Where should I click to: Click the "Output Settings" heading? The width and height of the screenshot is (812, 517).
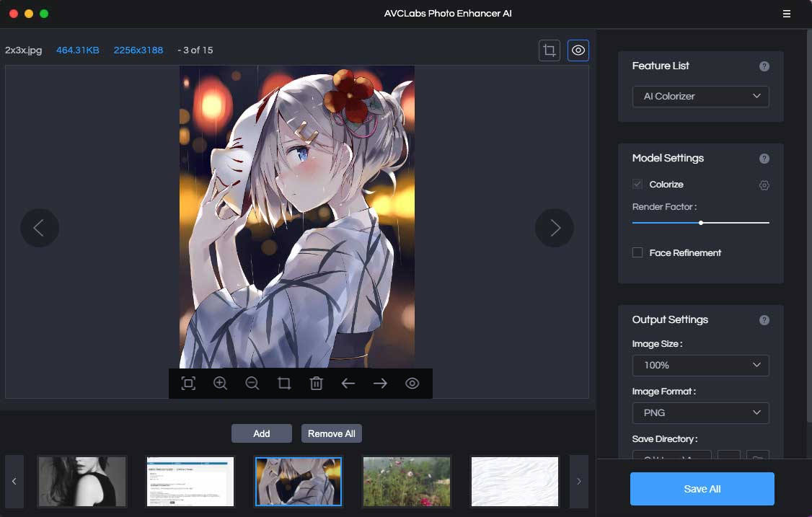(x=670, y=319)
